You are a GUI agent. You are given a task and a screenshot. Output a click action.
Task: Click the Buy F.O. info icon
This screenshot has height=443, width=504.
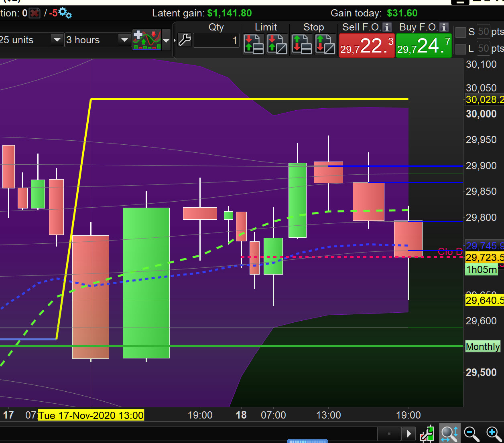tap(444, 27)
